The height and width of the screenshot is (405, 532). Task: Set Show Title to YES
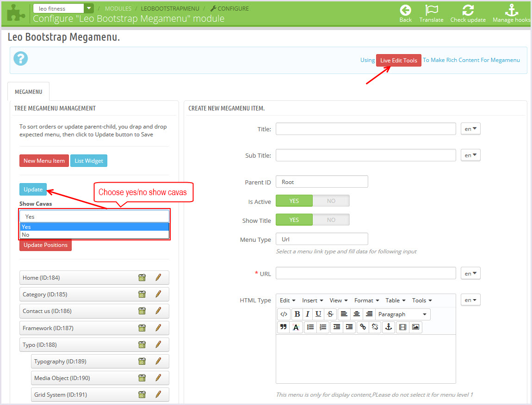click(x=294, y=220)
